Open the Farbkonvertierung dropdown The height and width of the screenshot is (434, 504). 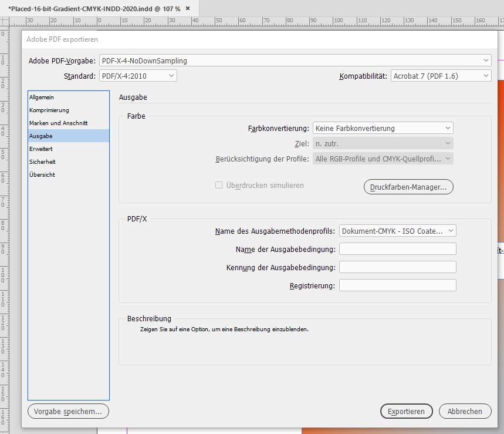(x=383, y=127)
